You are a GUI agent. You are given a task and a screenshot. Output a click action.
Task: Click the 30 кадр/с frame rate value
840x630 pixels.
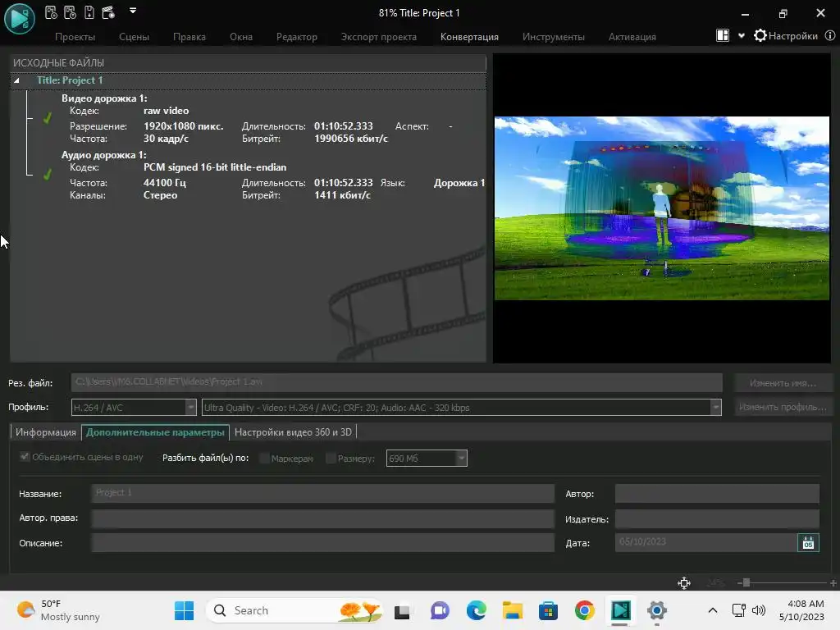point(166,139)
